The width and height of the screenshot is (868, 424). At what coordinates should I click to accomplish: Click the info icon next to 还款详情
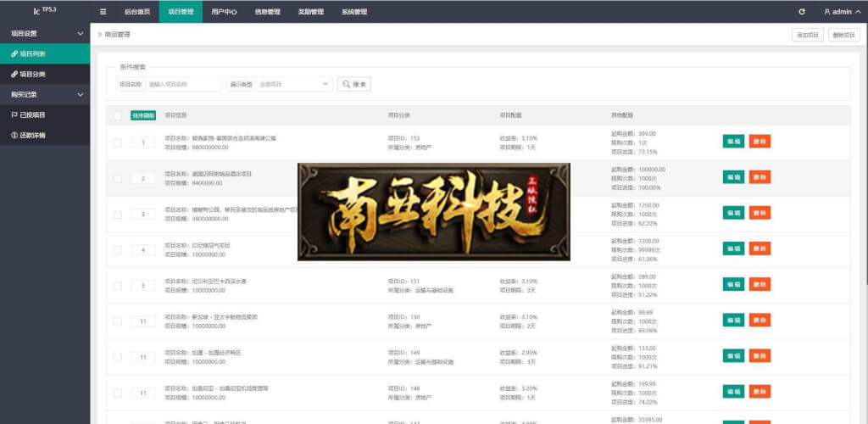pyautogui.click(x=14, y=136)
